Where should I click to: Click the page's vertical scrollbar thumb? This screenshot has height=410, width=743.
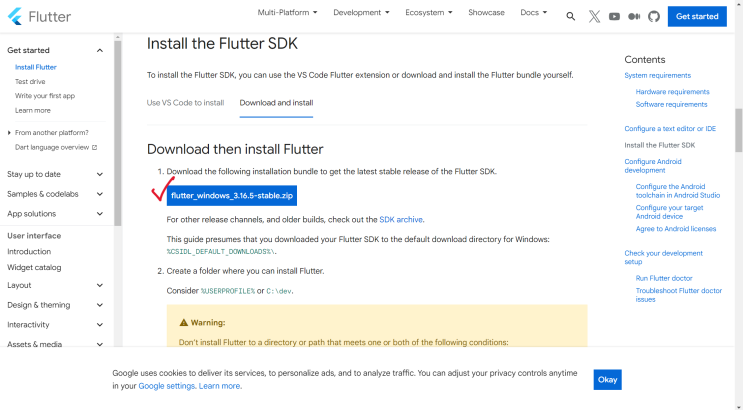[x=738, y=130]
